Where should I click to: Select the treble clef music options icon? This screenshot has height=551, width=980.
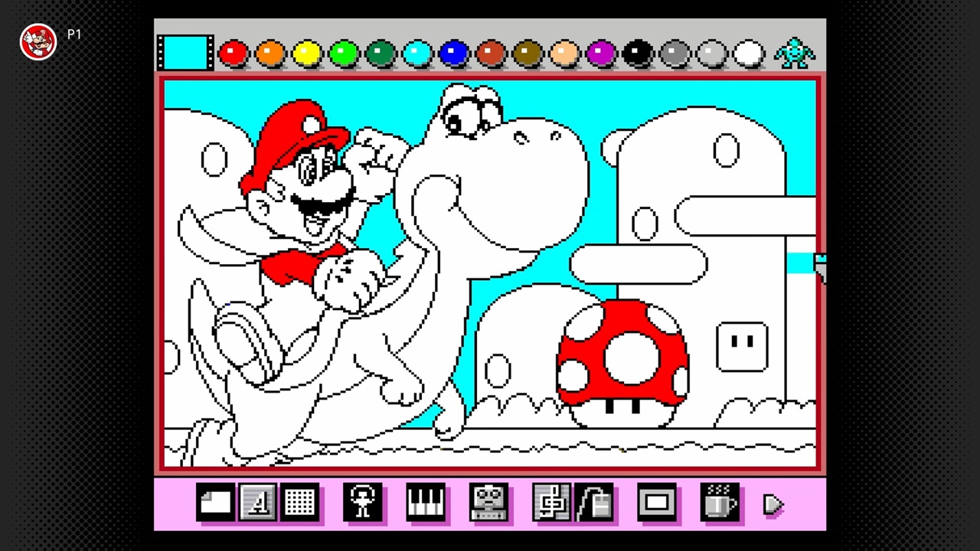click(551, 503)
